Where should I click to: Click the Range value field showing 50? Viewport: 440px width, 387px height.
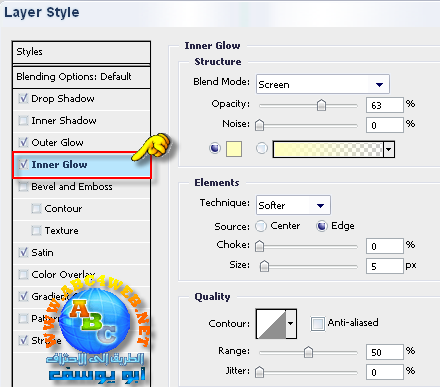coord(385,352)
